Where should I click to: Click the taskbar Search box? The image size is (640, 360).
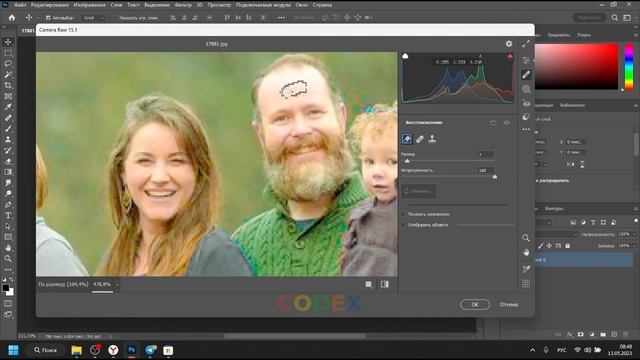[45, 350]
